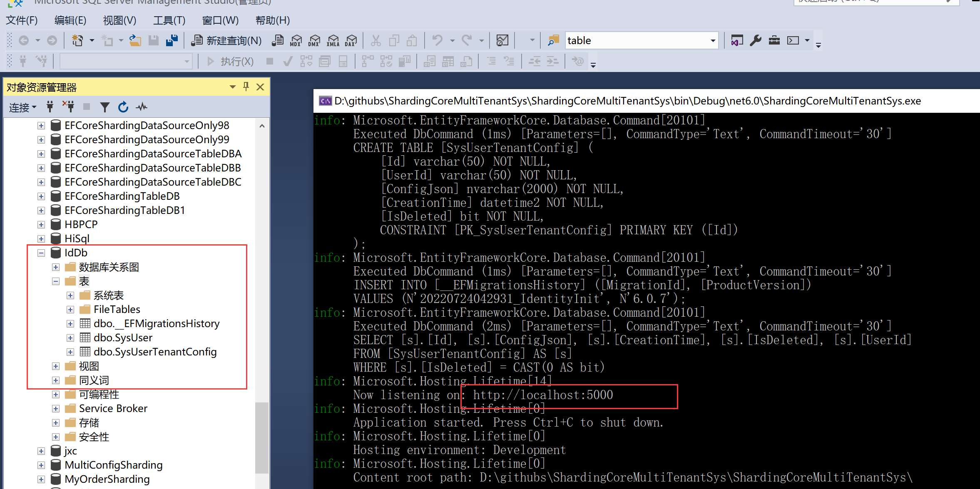
Task: Click the Object Explorer vertical scrollbar thumb
Action: tap(262, 437)
